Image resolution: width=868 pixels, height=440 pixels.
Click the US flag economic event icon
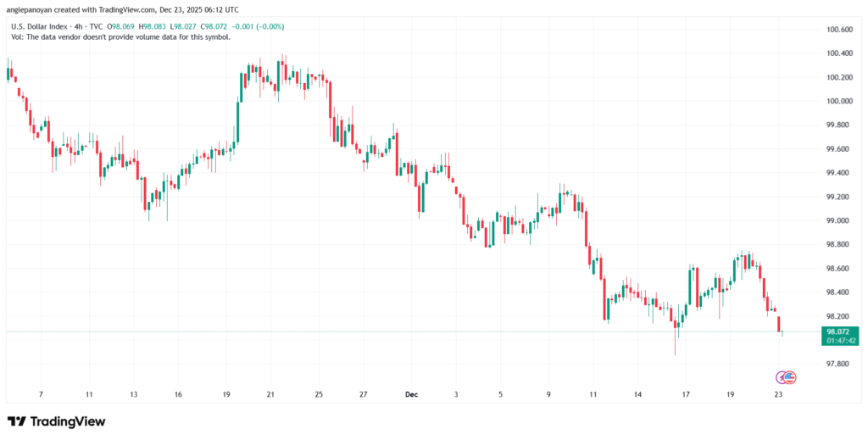click(791, 377)
